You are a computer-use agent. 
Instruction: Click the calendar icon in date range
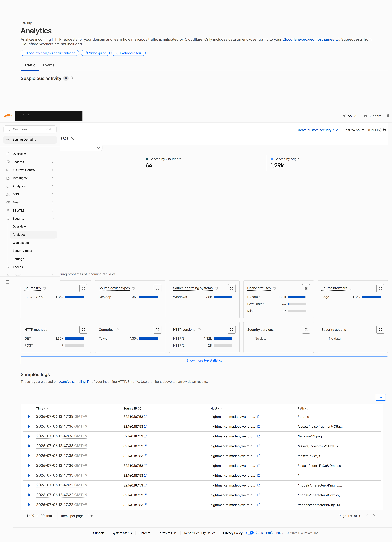(x=384, y=130)
